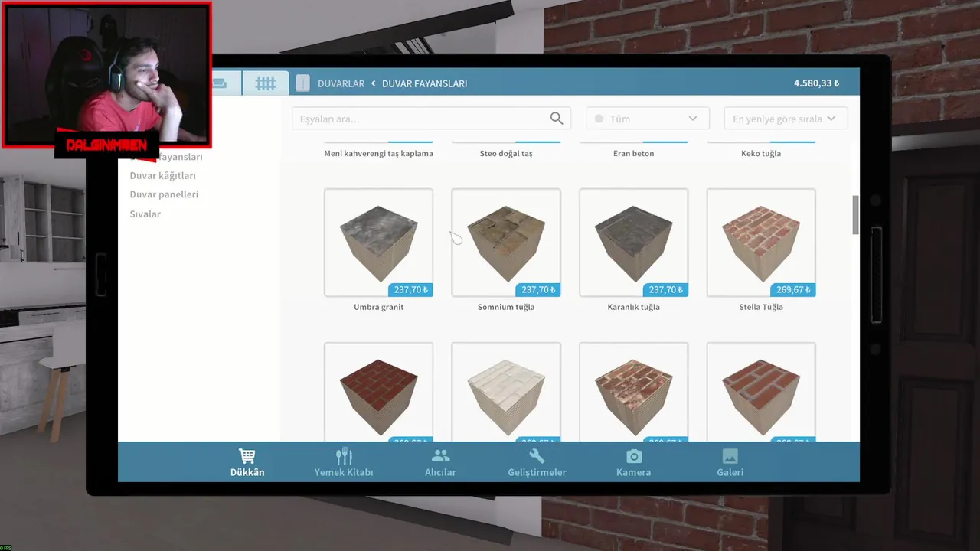Click the shop list vertical scrollbar

tap(855, 215)
